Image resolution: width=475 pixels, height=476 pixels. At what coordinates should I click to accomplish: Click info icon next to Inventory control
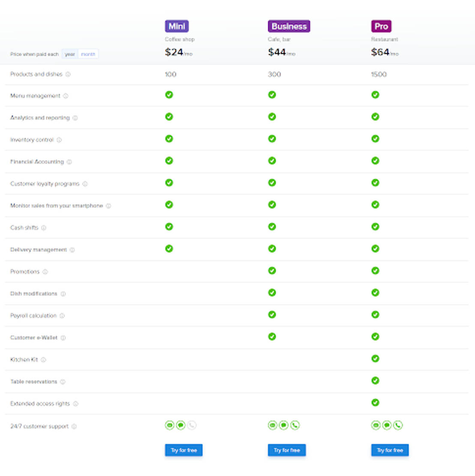pos(59,140)
